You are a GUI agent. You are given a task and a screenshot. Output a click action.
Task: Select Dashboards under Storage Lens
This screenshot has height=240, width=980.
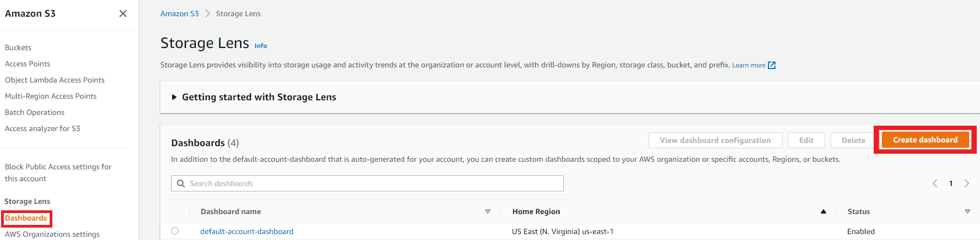pos(26,218)
